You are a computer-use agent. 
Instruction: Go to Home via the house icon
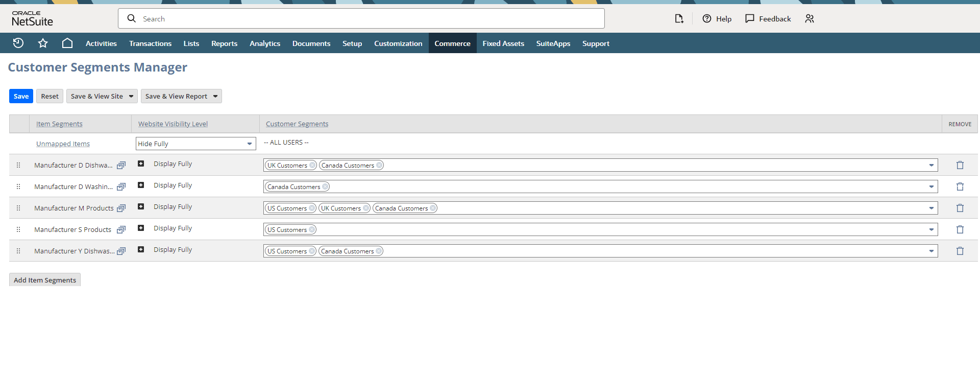67,43
